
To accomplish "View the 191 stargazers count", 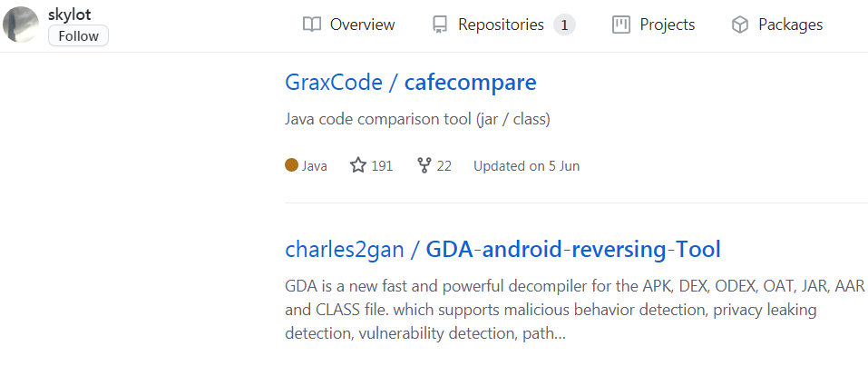I will tap(382, 166).
